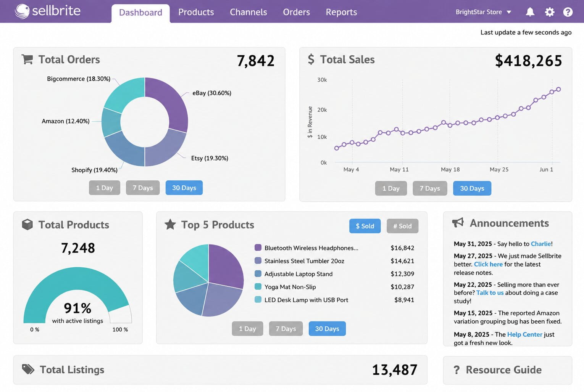Click the Total Sales dollar icon
The image size is (584, 392).
(311, 59)
